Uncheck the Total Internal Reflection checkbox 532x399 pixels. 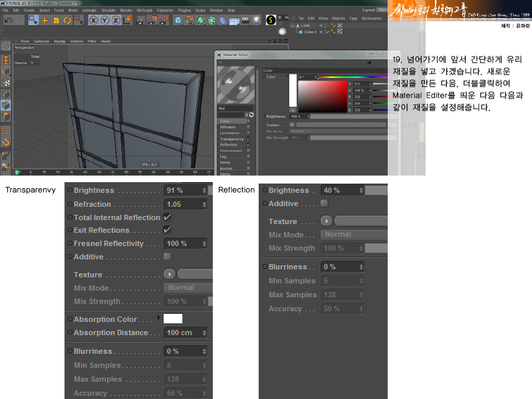pos(168,217)
